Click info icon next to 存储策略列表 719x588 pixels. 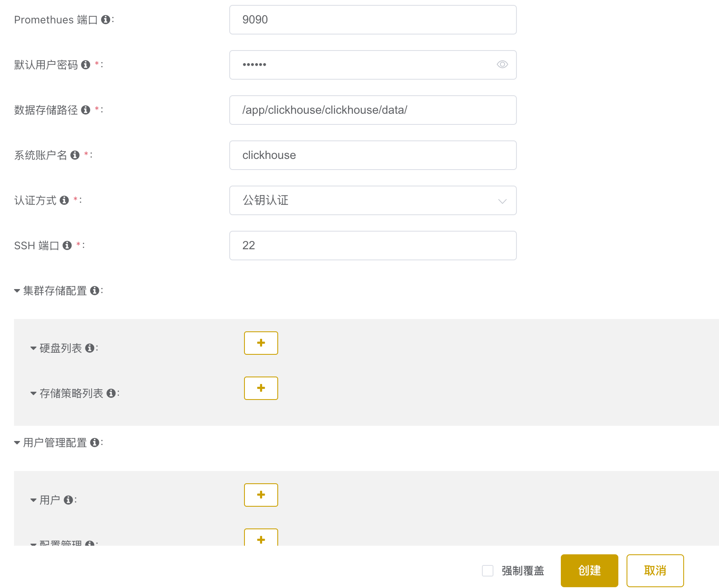[x=111, y=393]
